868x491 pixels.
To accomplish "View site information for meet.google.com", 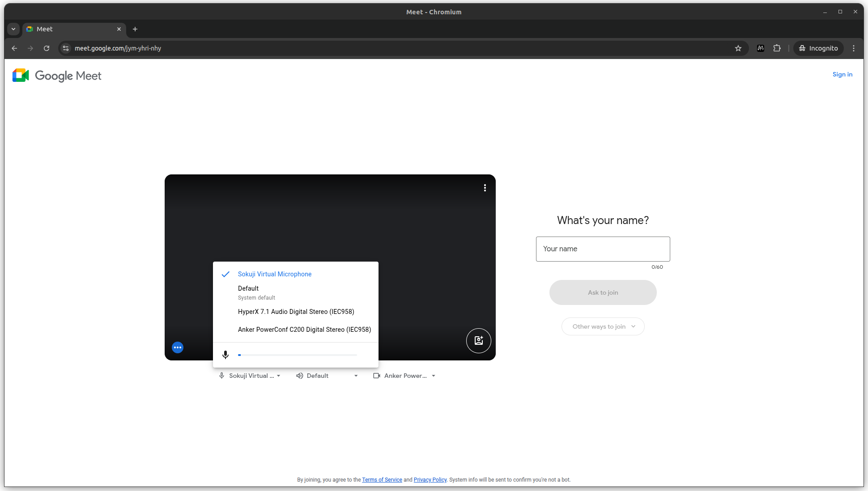I will (66, 48).
